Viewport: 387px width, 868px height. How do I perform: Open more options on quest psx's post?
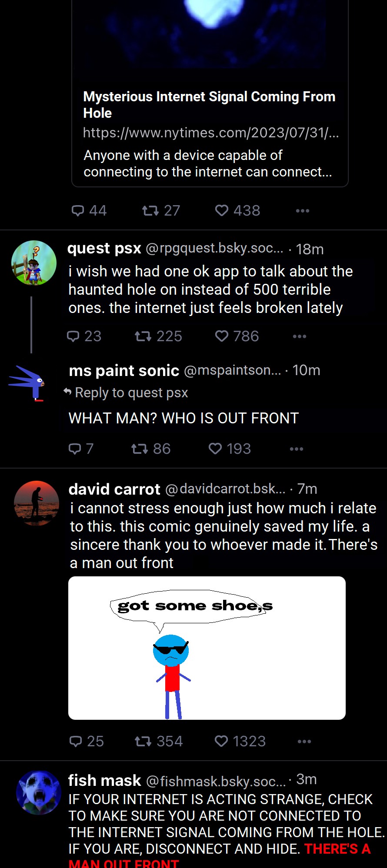click(300, 336)
